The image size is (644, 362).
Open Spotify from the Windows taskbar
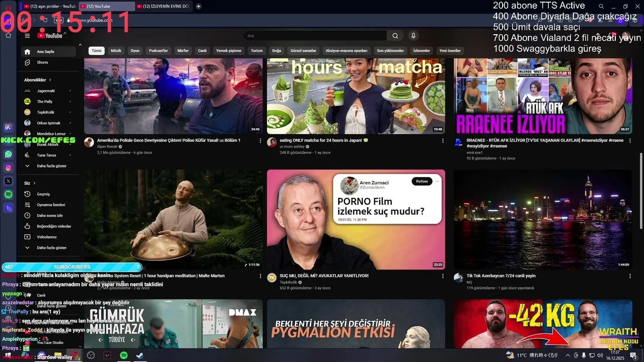[x=124, y=355]
